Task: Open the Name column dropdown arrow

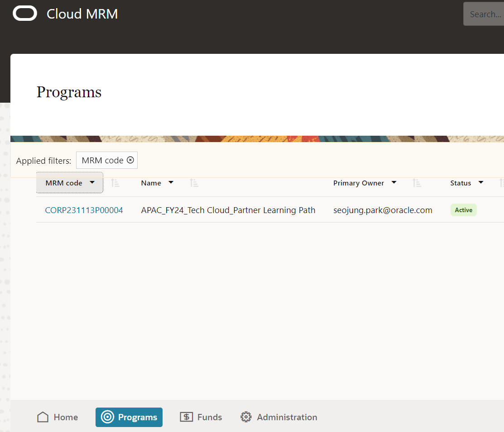Action: 171,182
